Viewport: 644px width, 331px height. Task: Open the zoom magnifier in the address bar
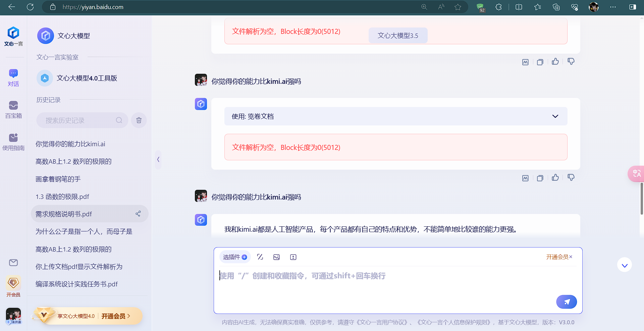point(424,7)
